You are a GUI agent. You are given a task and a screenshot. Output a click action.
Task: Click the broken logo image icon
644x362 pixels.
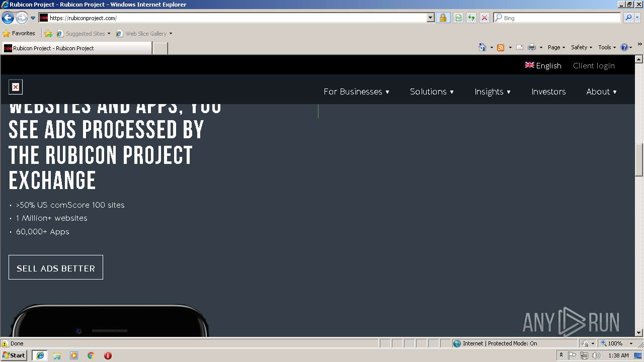(16, 87)
